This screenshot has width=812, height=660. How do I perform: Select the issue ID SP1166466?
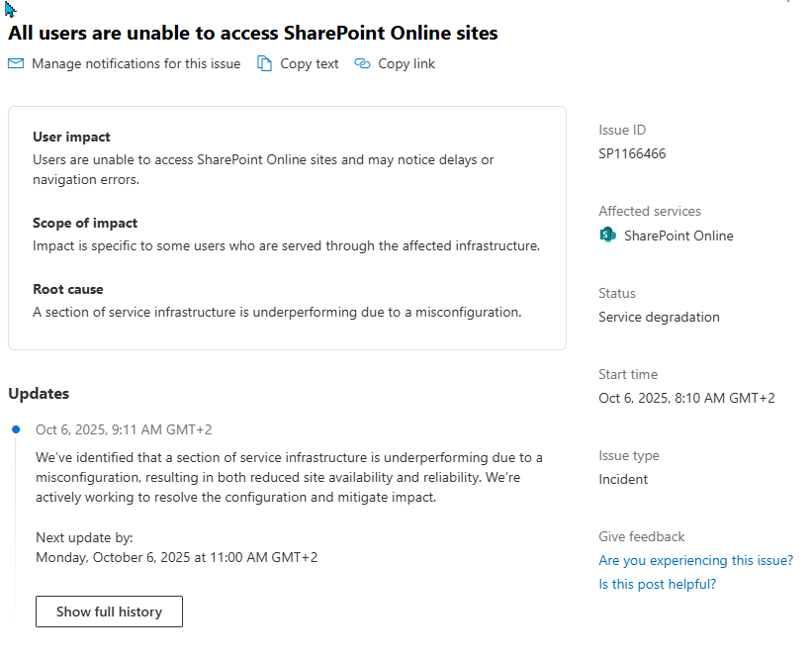point(632,153)
